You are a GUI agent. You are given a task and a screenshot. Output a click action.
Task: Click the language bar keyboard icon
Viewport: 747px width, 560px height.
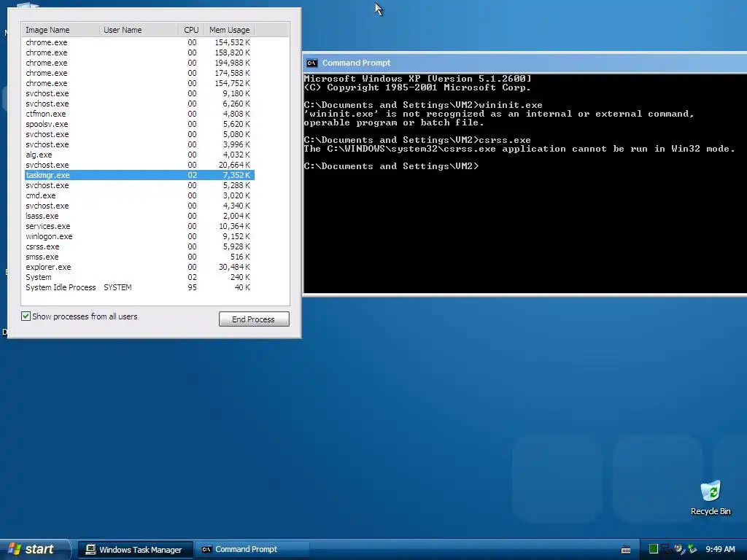pos(626,550)
